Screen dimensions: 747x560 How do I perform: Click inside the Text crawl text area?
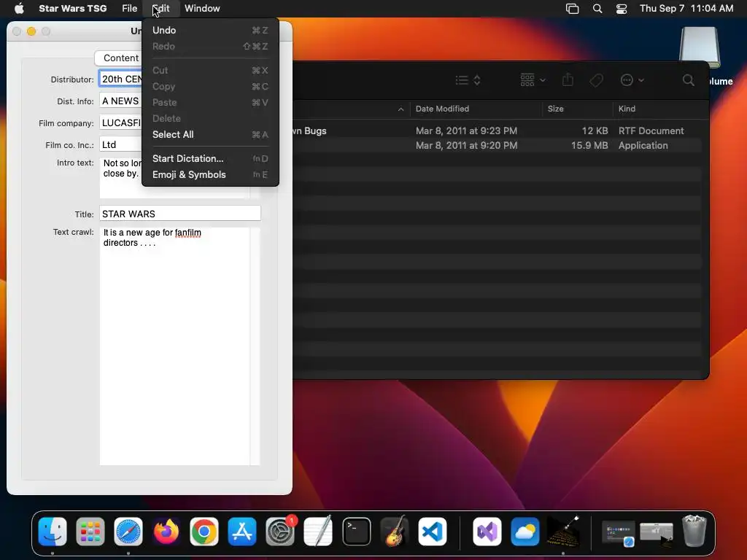pyautogui.click(x=174, y=346)
